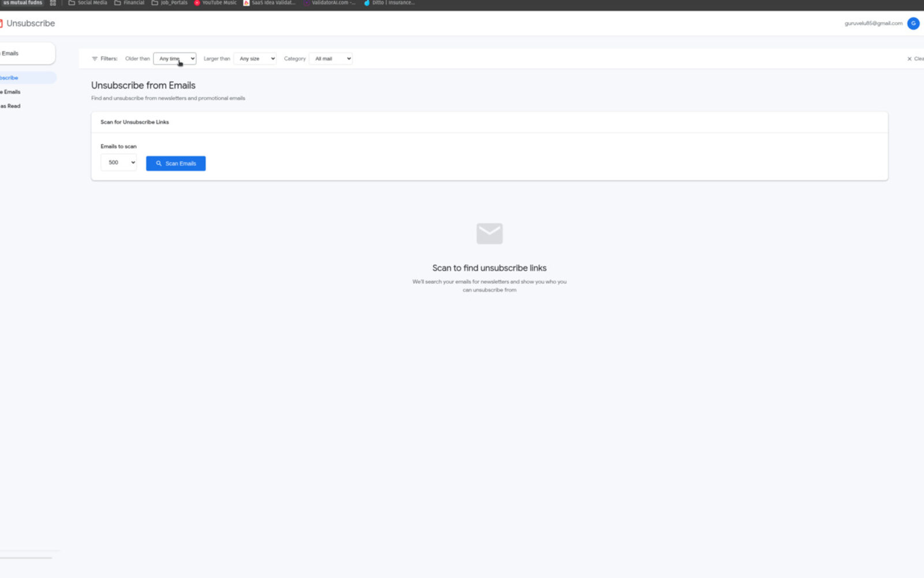Click the 'Older than' filter label
This screenshot has height=578, width=924.
(x=137, y=58)
